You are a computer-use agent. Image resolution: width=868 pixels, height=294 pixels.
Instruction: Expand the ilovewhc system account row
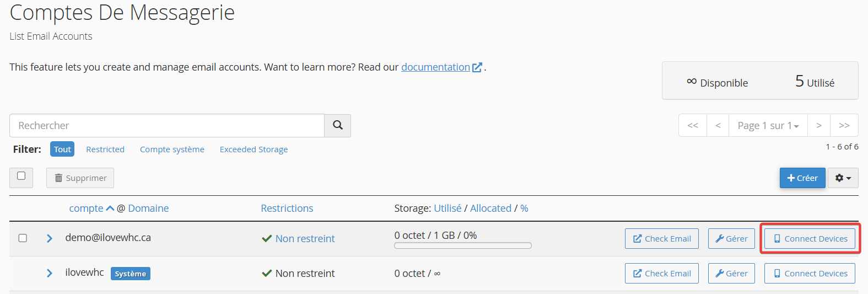tap(50, 273)
